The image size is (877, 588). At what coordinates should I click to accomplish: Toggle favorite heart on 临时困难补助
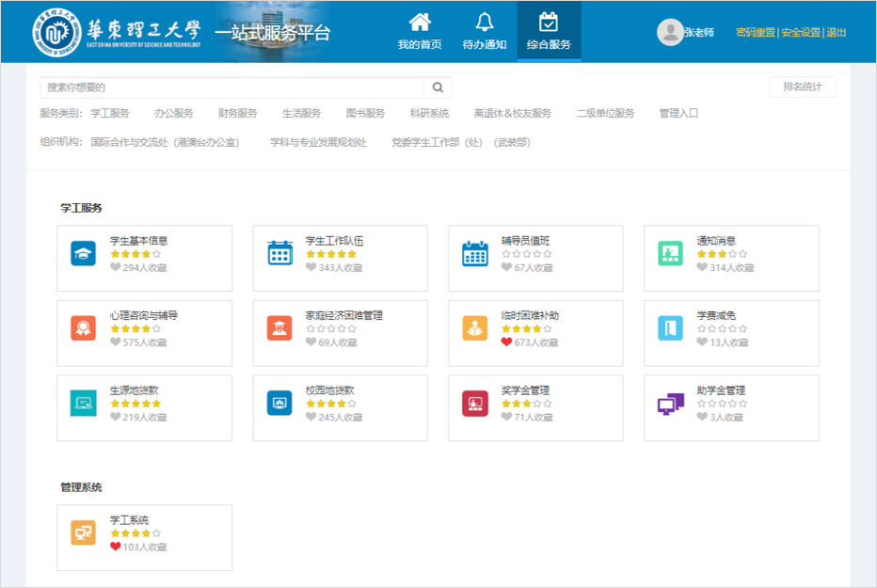(507, 342)
